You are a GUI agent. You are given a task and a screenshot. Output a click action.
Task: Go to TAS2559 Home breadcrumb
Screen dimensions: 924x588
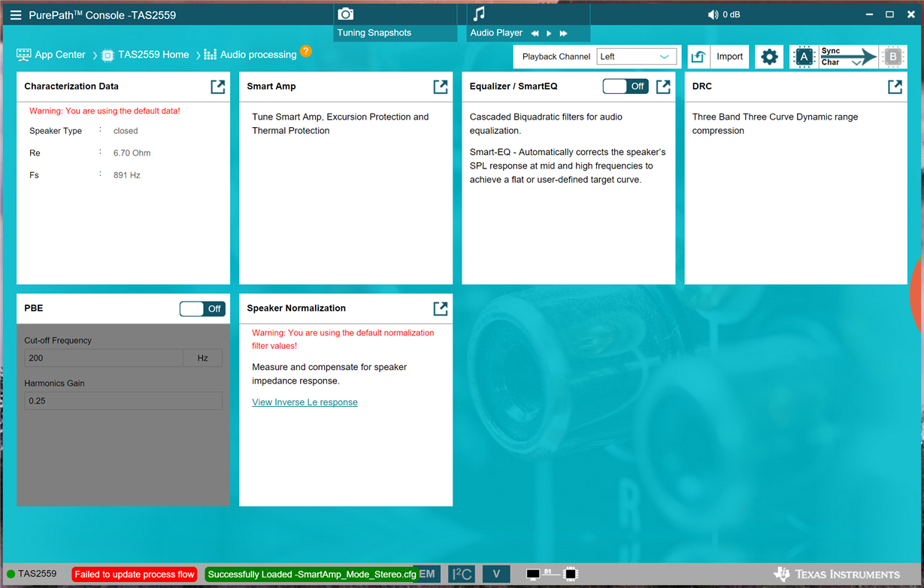(153, 55)
